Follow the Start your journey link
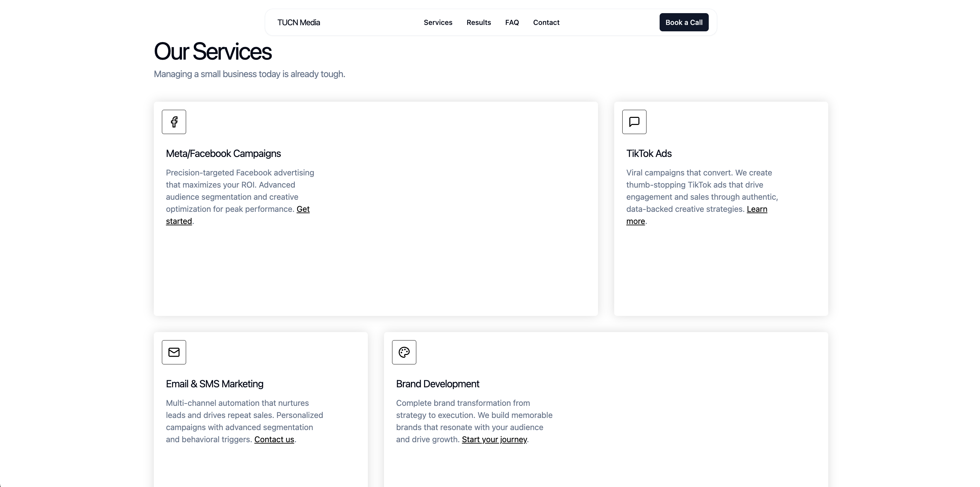This screenshot has width=980, height=487. (494, 440)
